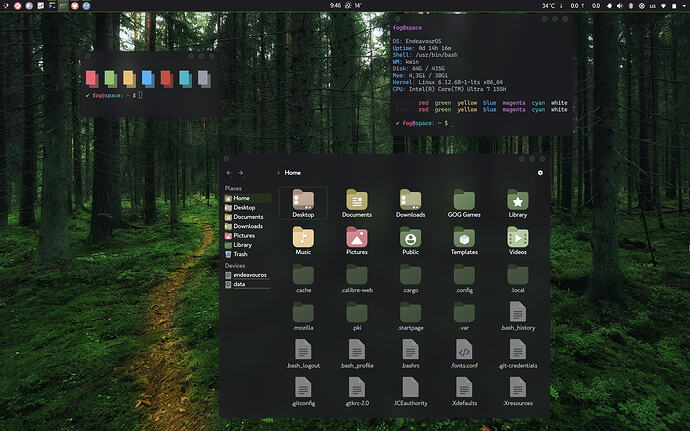Select the .pki folder
This screenshot has width=690, height=431.
pos(357,316)
